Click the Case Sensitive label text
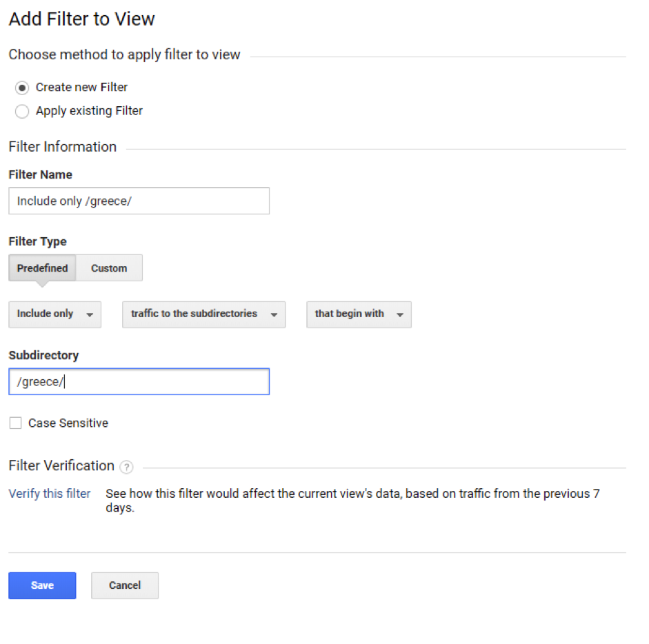The width and height of the screenshot is (649, 644). (68, 423)
